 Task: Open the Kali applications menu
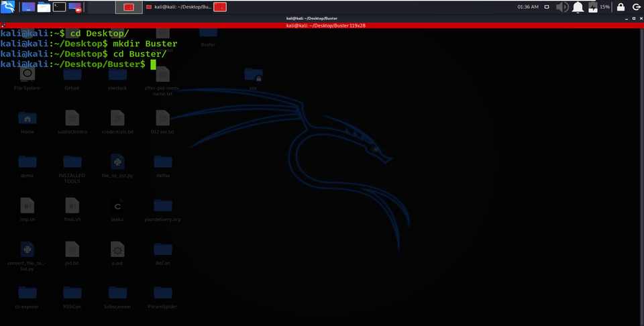(7, 7)
